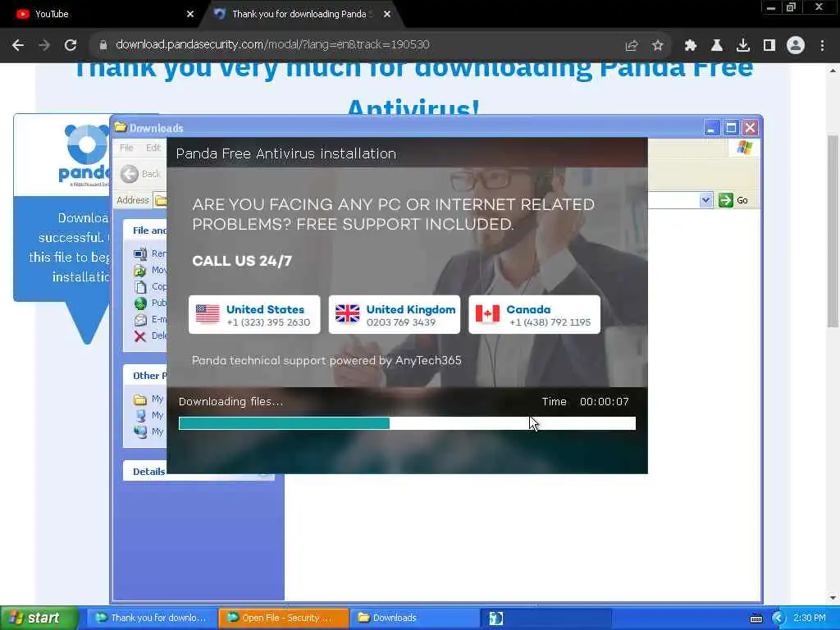Open the Edit menu in Downloads window

[153, 148]
